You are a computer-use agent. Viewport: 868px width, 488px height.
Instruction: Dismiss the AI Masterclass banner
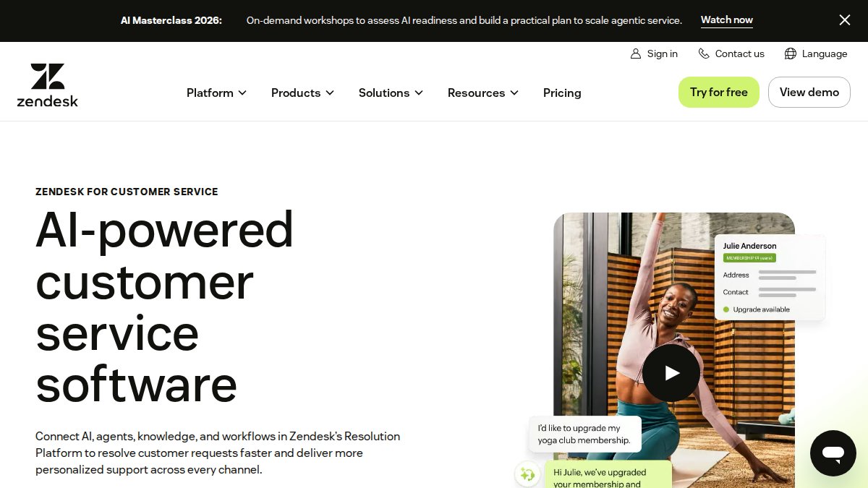pos(844,20)
